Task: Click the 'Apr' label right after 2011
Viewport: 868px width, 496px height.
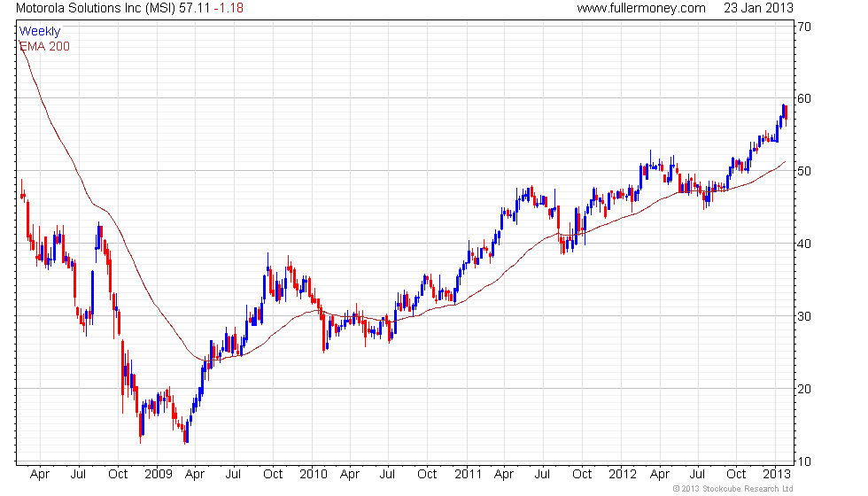Action: (x=504, y=475)
